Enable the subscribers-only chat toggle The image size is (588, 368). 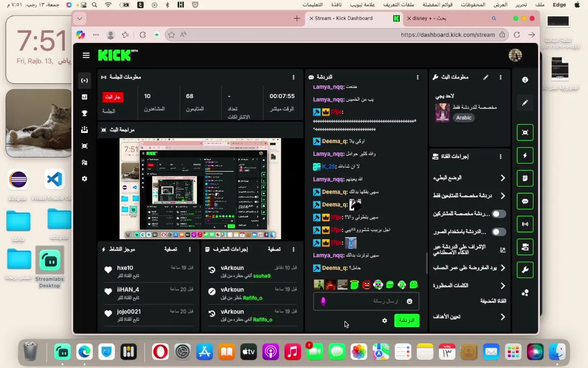coord(499,214)
